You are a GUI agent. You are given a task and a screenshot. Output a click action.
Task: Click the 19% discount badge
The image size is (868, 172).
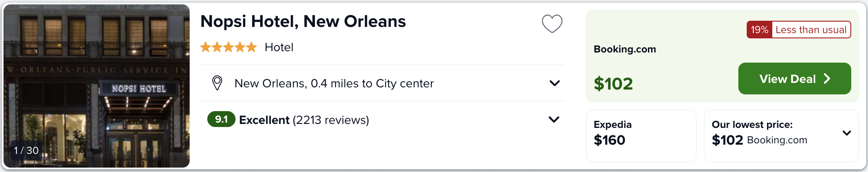(759, 30)
